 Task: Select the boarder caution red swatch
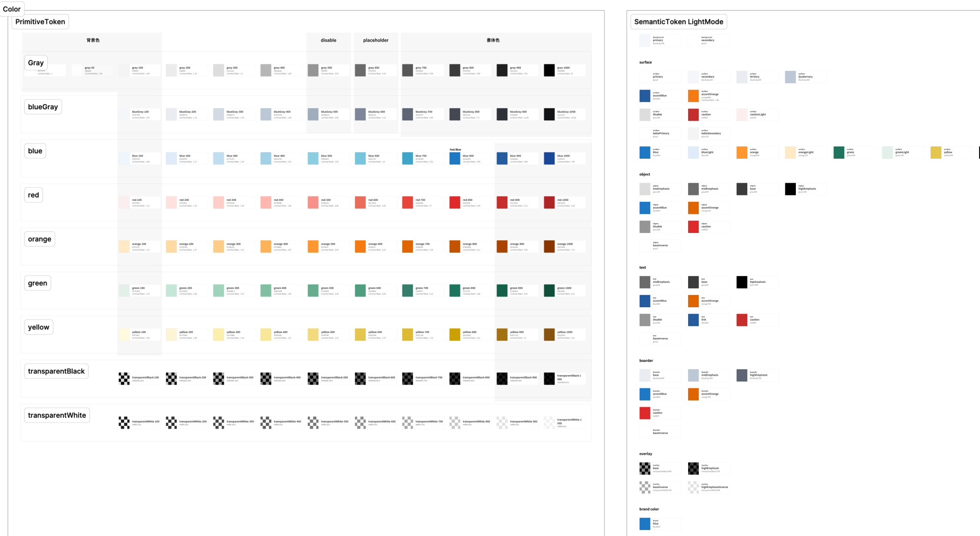coord(645,413)
